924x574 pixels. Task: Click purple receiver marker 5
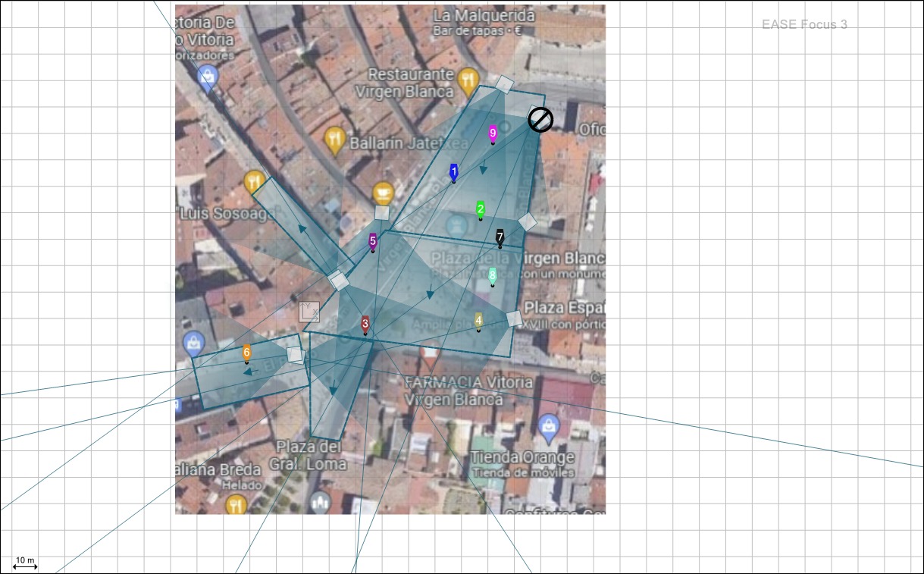click(372, 242)
